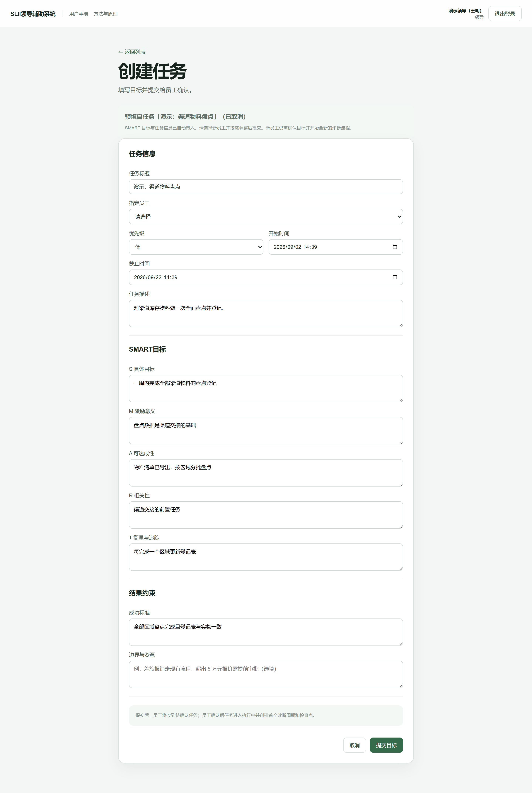Expand the 指定员工 dropdown
This screenshot has width=532, height=793.
coord(266,217)
